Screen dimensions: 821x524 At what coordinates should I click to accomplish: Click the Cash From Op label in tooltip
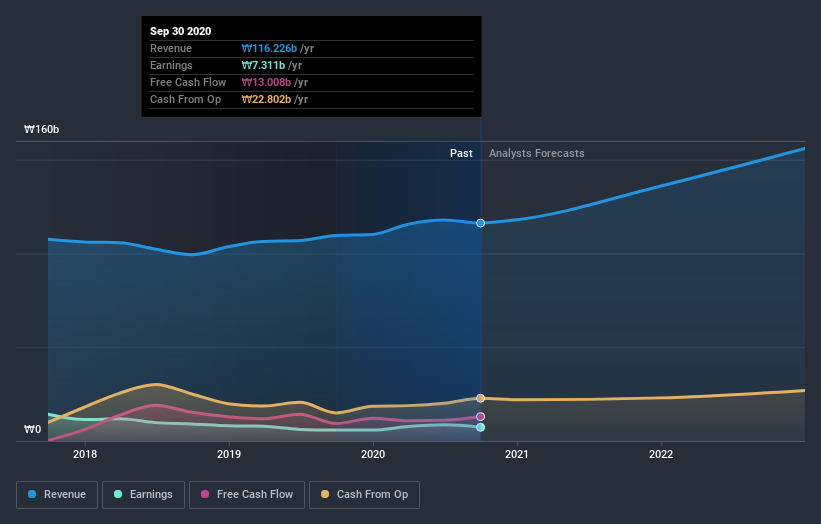185,99
